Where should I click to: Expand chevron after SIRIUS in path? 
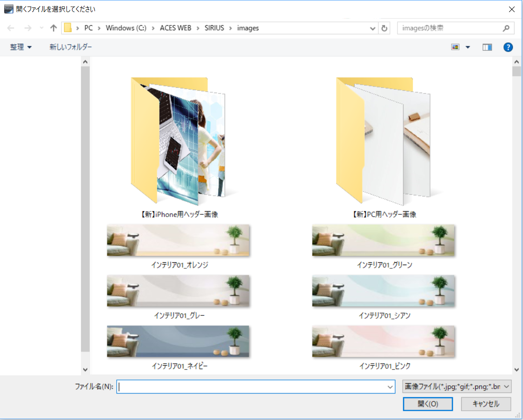pos(231,28)
